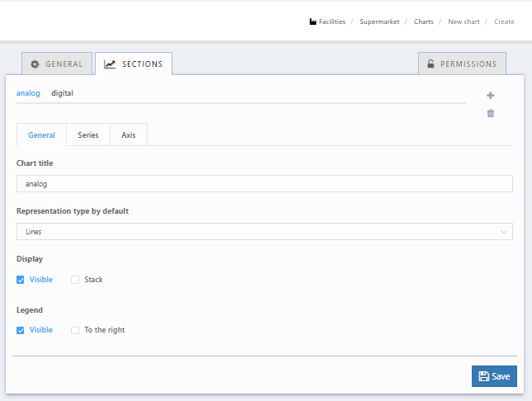Click the chart line icon on Sections tab
Viewport: 532px width, 401px height.
point(110,64)
